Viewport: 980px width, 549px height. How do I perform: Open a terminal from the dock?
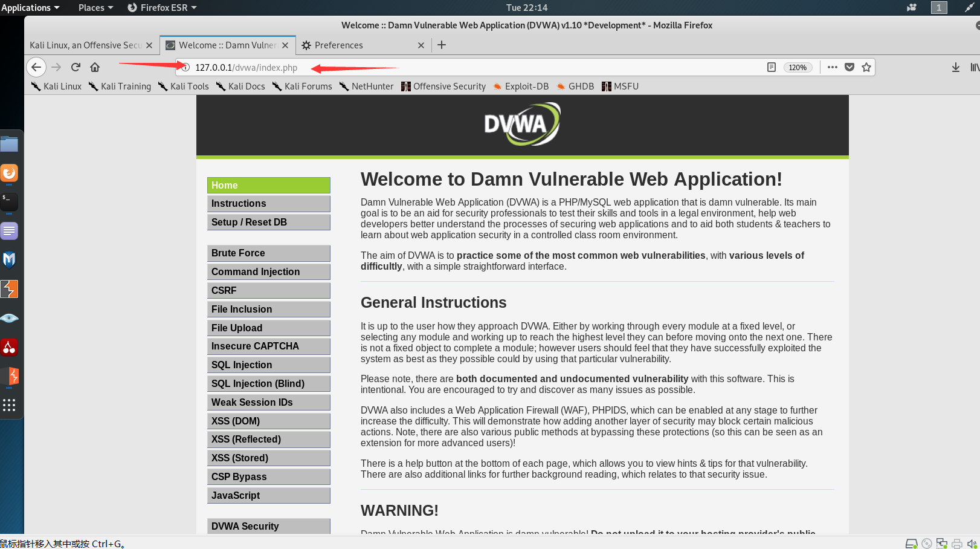click(x=9, y=201)
